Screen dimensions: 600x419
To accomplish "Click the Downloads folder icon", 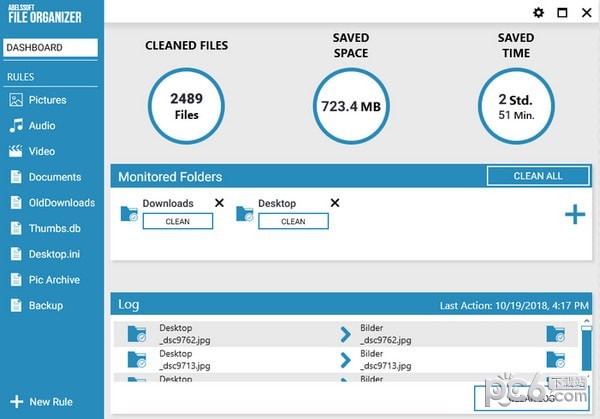I will coord(129,213).
